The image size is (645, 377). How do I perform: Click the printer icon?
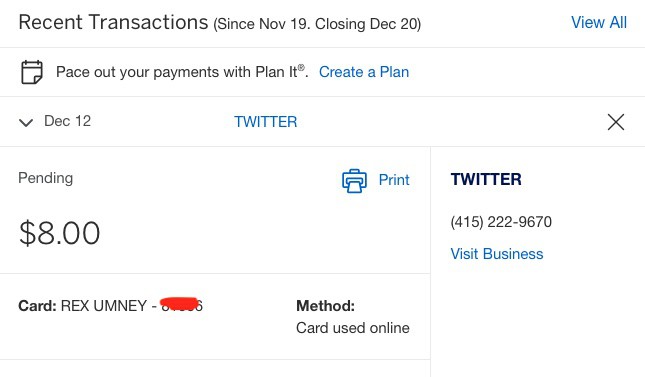click(354, 181)
